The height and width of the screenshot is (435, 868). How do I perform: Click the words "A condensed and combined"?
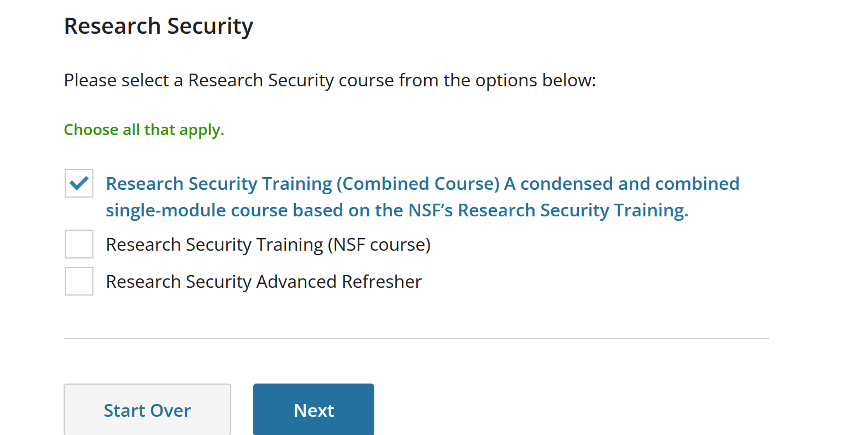point(621,184)
